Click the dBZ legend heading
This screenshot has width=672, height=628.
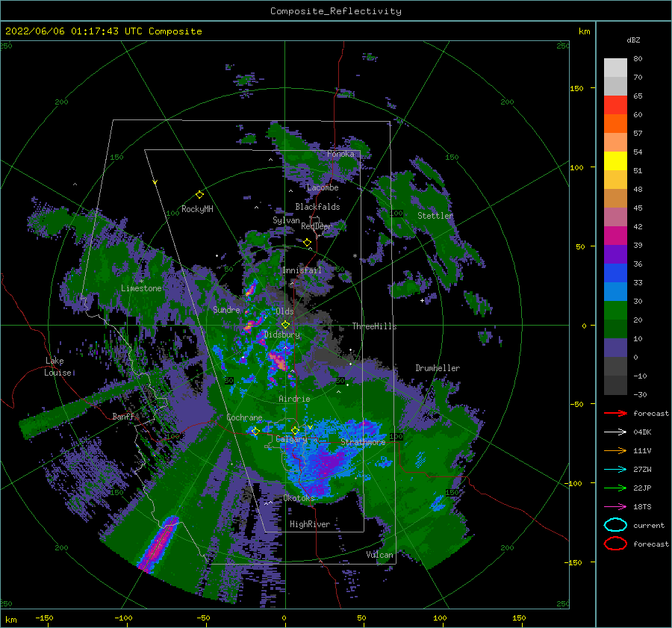(633, 40)
